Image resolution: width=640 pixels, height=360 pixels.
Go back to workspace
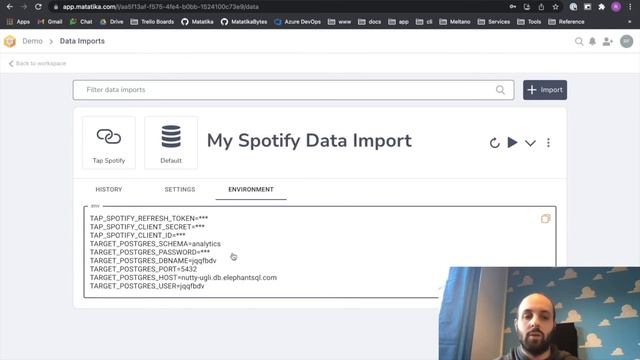(x=37, y=63)
